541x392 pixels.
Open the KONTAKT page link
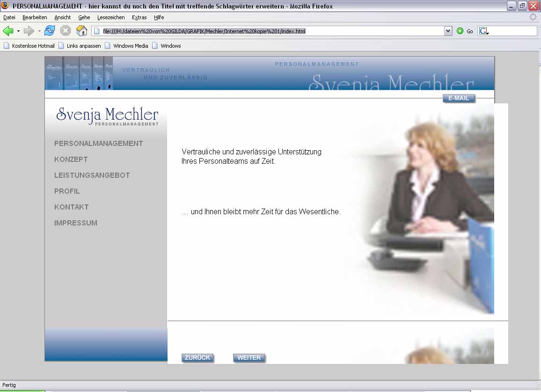click(x=71, y=207)
